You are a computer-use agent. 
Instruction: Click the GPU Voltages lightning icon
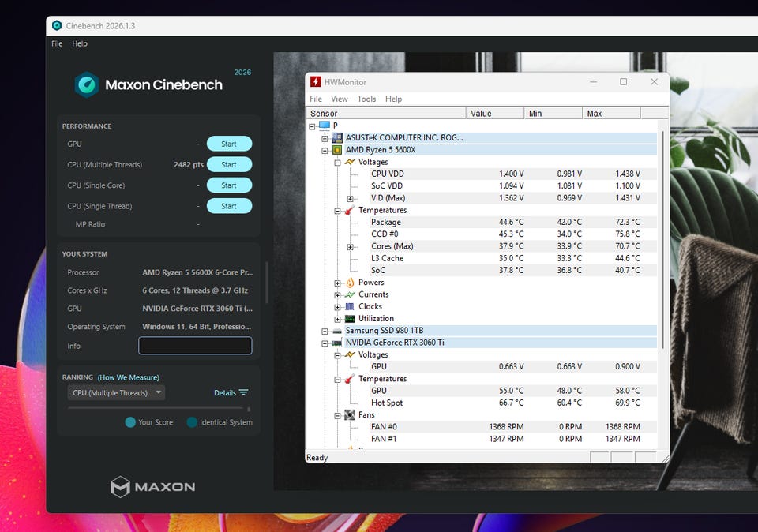[x=350, y=354]
